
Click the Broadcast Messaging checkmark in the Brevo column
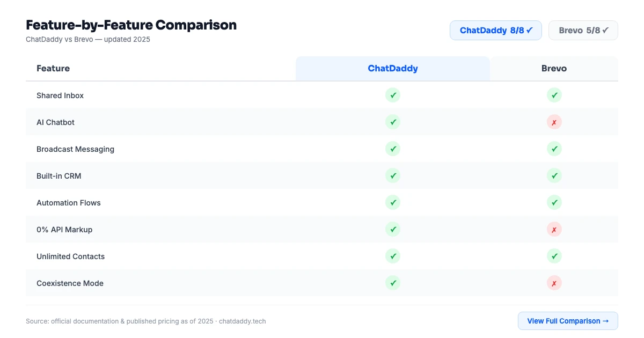click(x=554, y=149)
